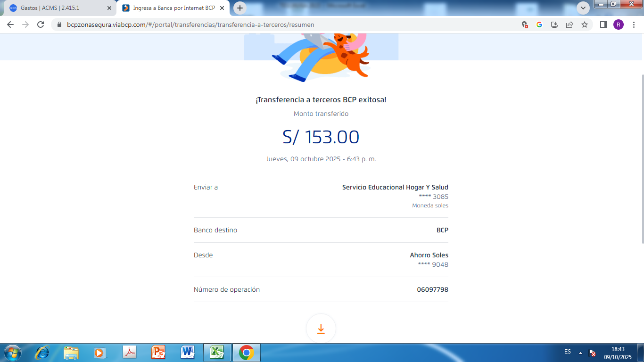Open a new browser tab
644x362 pixels.
[240, 8]
